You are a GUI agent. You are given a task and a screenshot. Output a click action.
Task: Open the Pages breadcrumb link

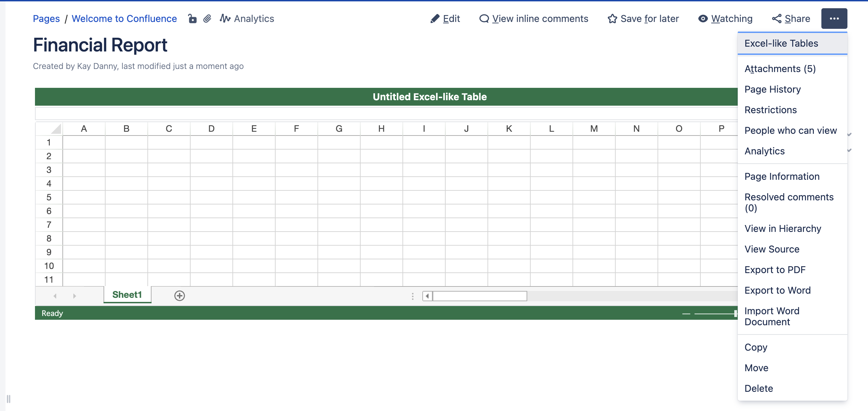pyautogui.click(x=46, y=19)
